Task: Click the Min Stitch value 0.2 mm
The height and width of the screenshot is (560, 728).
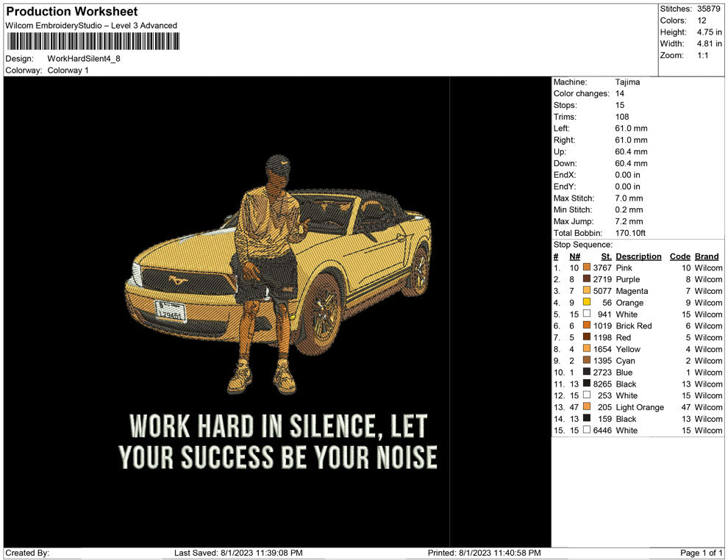Action: click(629, 209)
